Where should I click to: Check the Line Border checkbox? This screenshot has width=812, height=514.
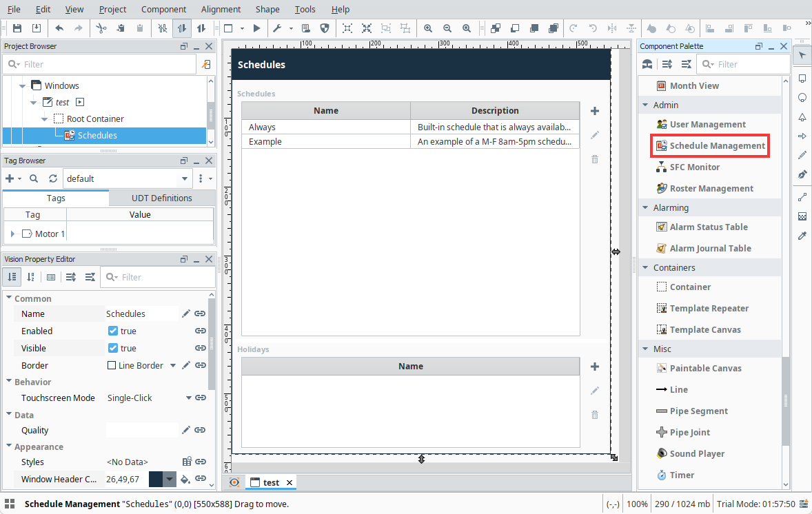112,365
